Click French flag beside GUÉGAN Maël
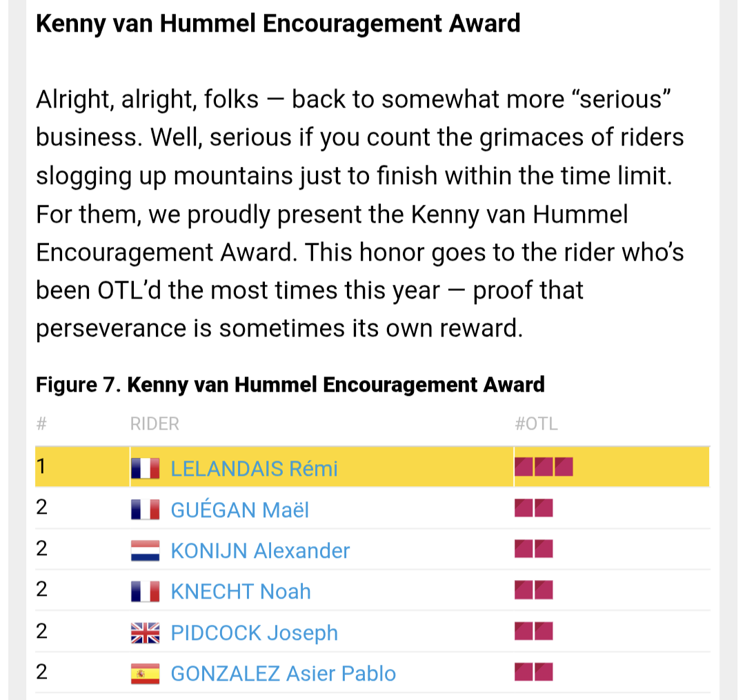Viewport: 745px width, 700px height. (145, 510)
